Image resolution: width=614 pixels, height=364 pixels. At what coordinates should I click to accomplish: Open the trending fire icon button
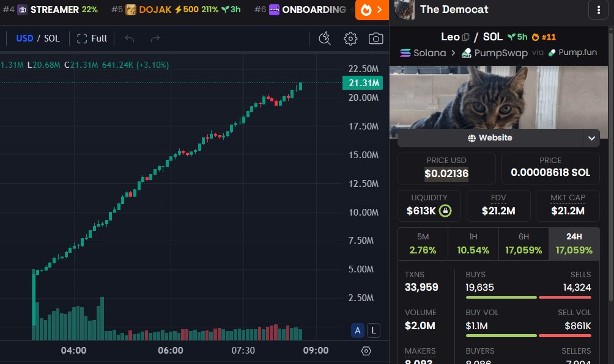pos(372,10)
